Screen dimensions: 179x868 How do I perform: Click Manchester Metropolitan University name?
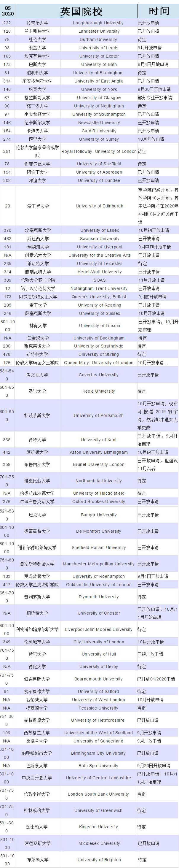coord(99,564)
